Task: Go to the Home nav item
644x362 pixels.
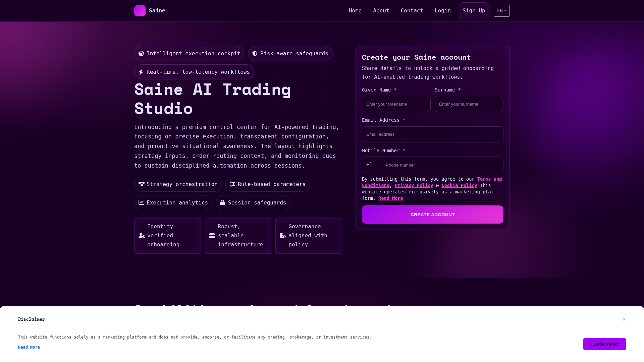Action: pos(355,11)
